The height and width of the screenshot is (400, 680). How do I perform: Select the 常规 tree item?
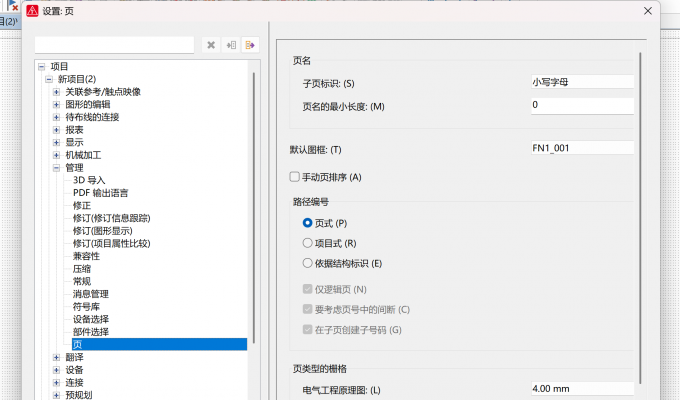82,282
